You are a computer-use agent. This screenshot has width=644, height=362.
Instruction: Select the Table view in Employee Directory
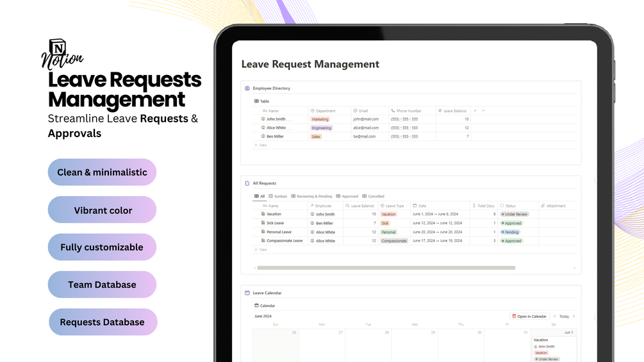261,101
